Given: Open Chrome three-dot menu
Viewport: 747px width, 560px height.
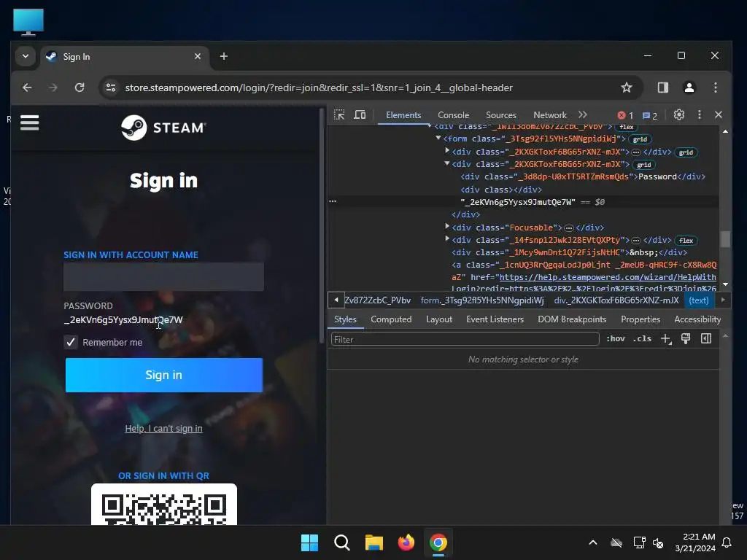Looking at the screenshot, I should [715, 87].
